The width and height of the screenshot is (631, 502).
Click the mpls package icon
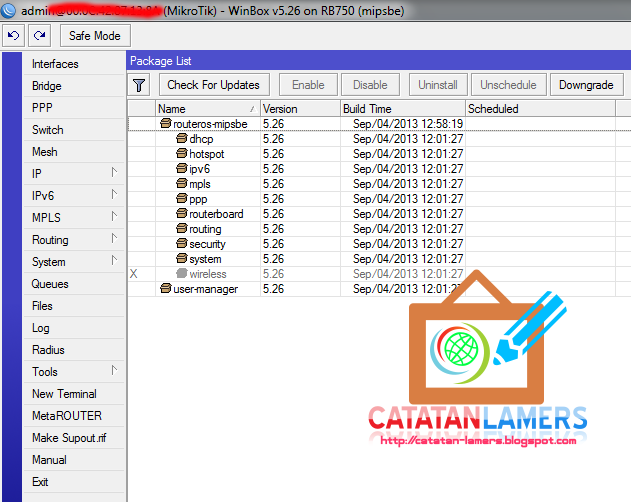point(182,184)
